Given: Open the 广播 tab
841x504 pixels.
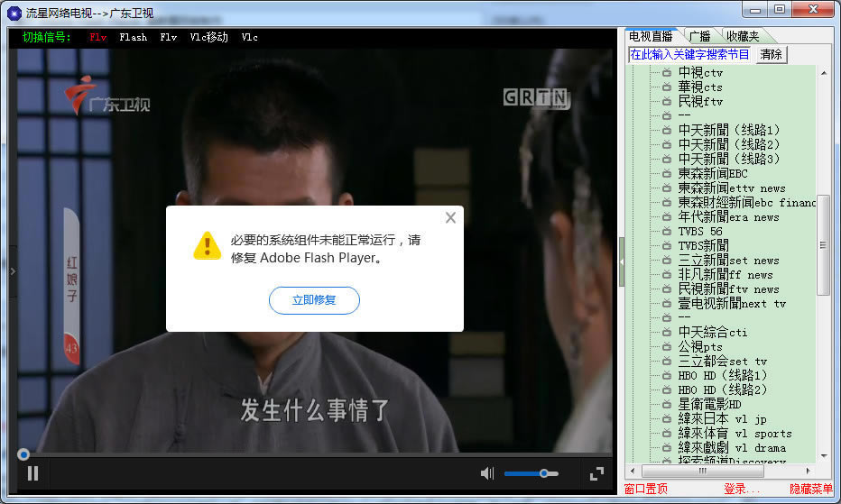Looking at the screenshot, I should tap(699, 36).
